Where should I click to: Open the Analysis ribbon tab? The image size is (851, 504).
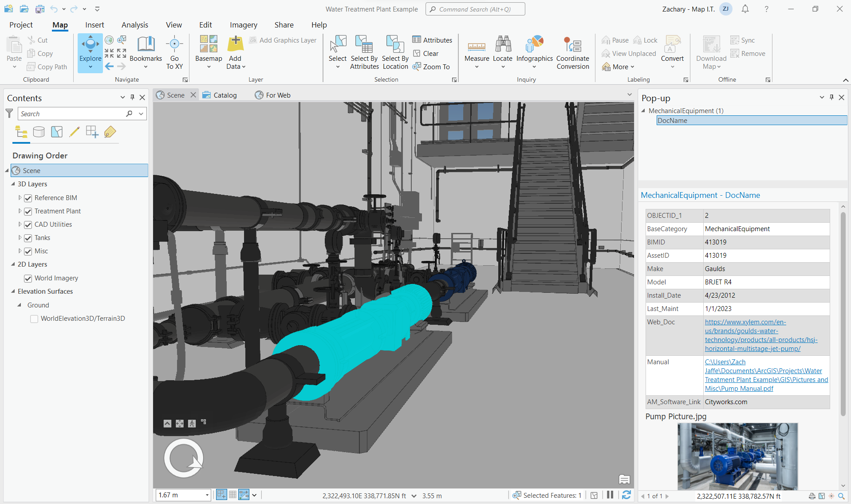pyautogui.click(x=134, y=25)
